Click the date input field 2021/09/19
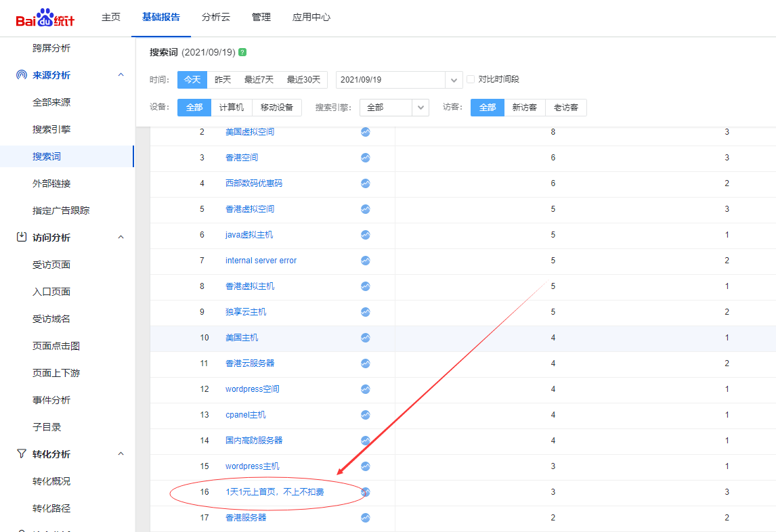This screenshot has width=776, height=532. coord(391,80)
